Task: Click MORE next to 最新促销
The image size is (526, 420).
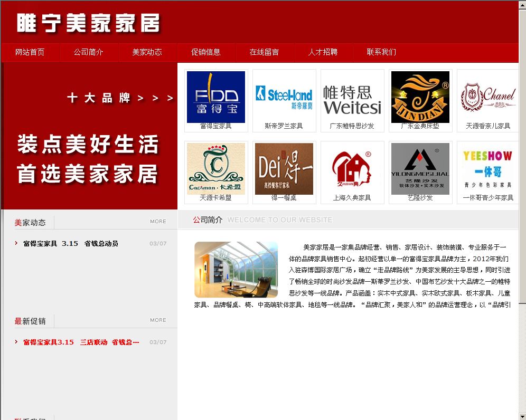Action: pos(158,320)
